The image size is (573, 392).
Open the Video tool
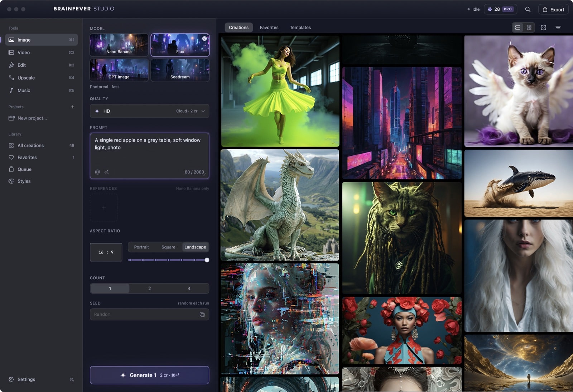(42, 53)
